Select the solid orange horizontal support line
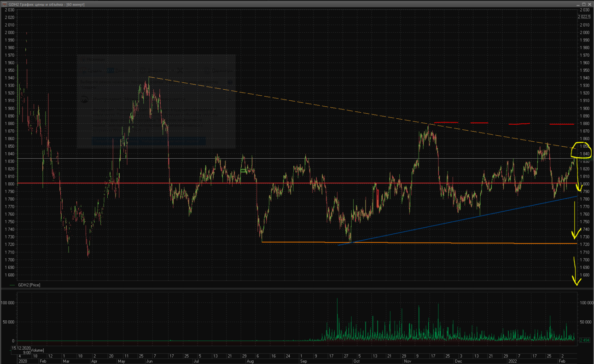 point(419,243)
